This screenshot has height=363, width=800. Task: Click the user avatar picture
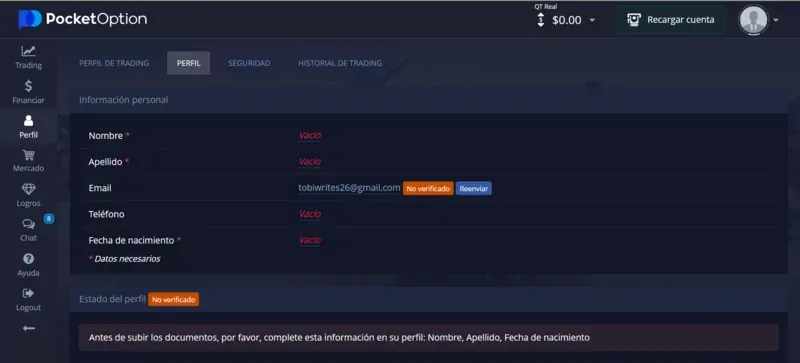[753, 20]
